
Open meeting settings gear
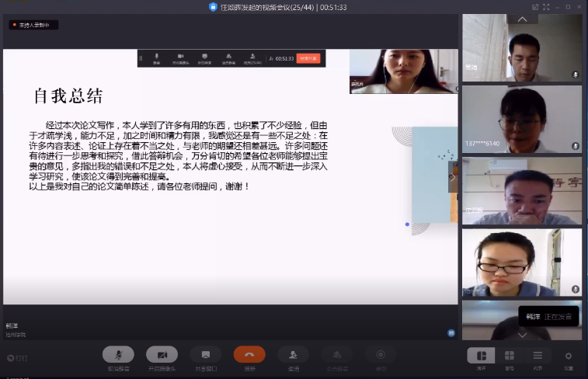569,355
